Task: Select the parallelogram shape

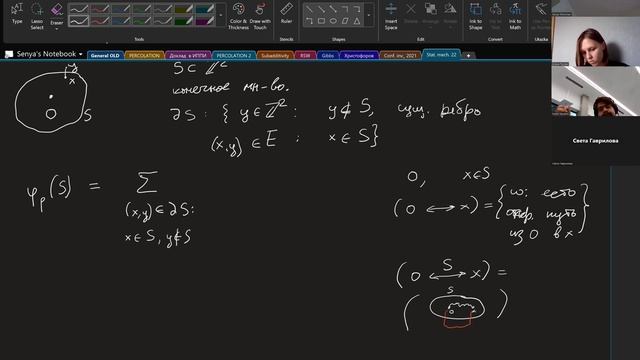Action: coord(345,21)
